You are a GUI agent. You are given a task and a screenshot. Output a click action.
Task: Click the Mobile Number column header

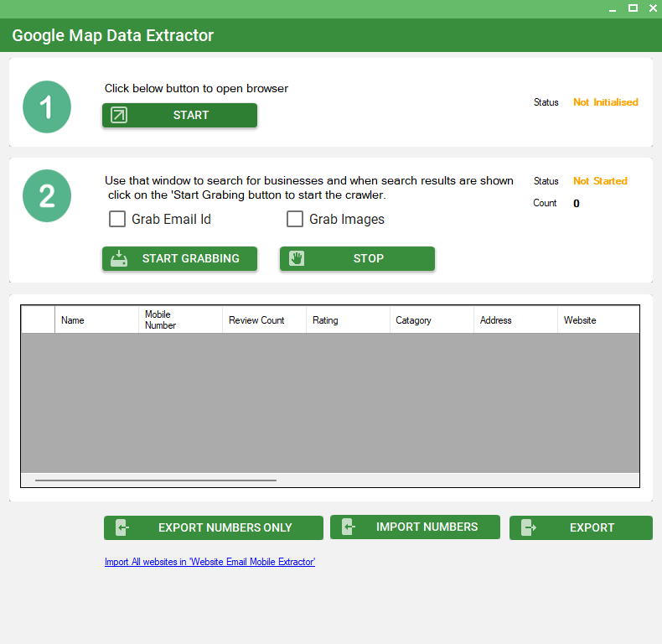[180, 320]
